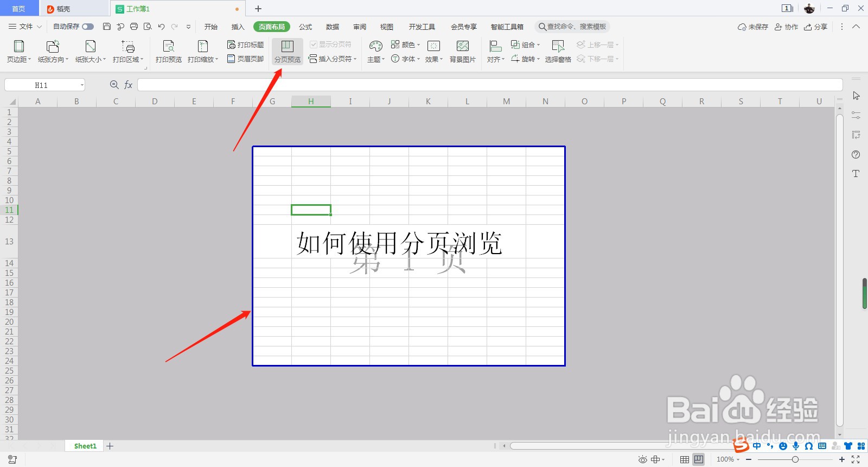This screenshot has height=467, width=868.
Task: Click the eye protection mode icon
Action: coord(643,459)
